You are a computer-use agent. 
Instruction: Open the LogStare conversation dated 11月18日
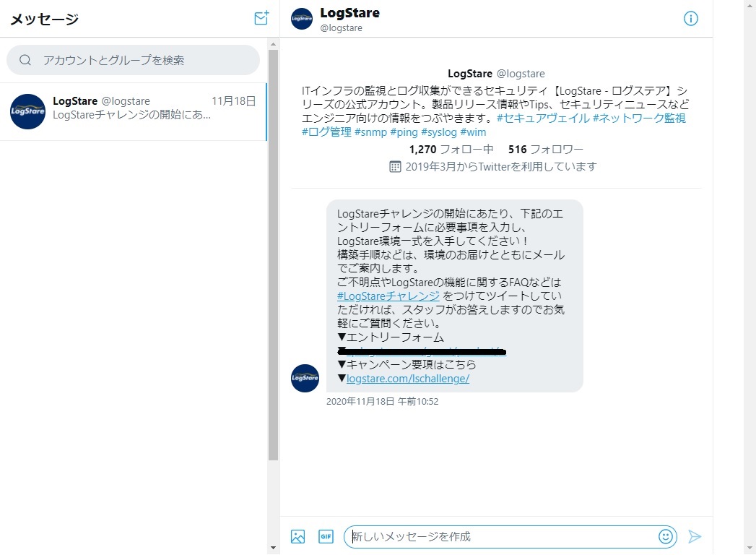point(133,111)
